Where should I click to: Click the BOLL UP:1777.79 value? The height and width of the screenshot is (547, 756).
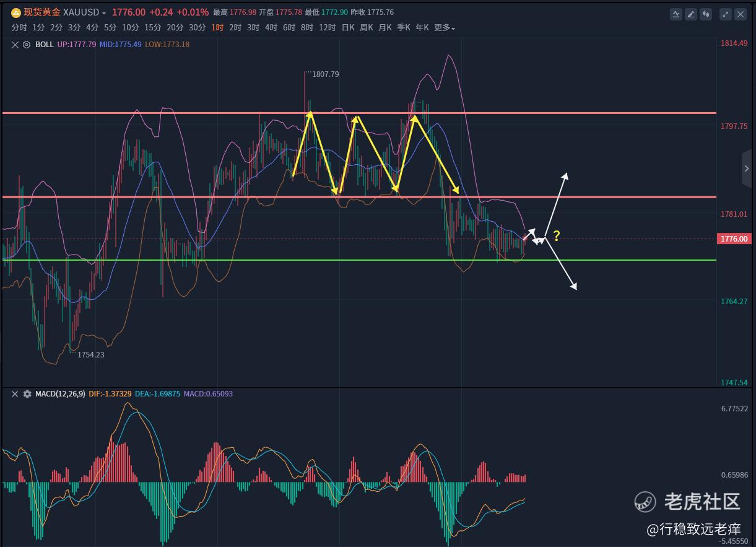point(77,45)
